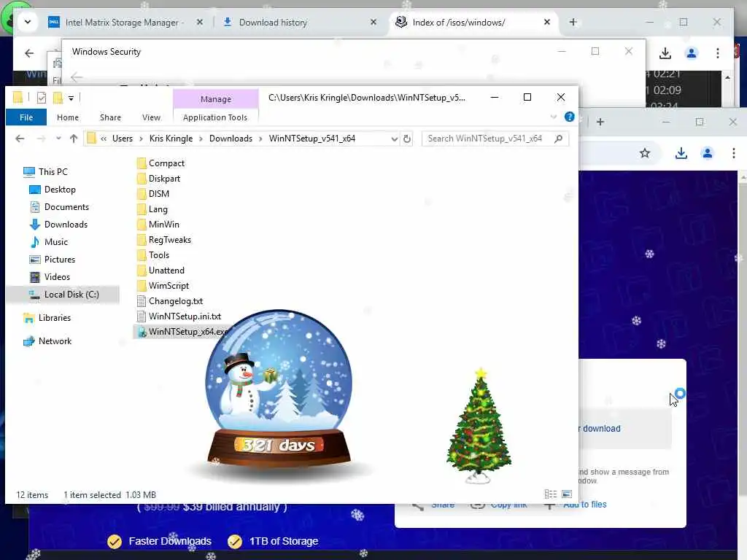Open the Share ribbon tab
The height and width of the screenshot is (560, 747).
point(110,117)
